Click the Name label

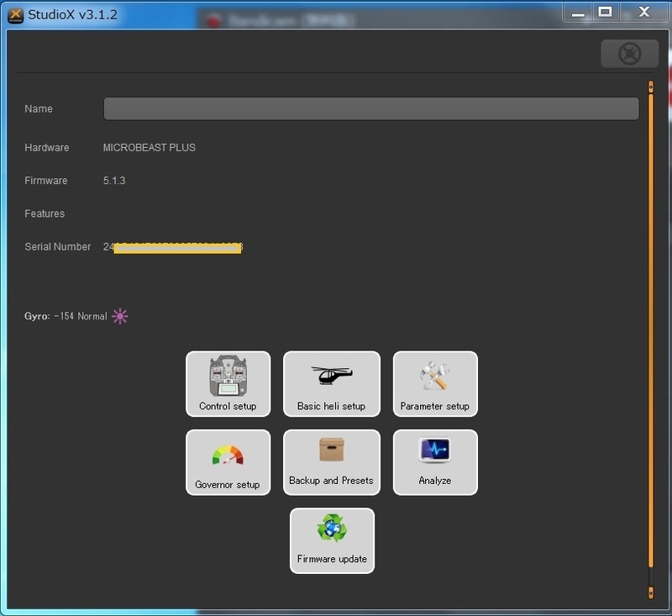(39, 109)
